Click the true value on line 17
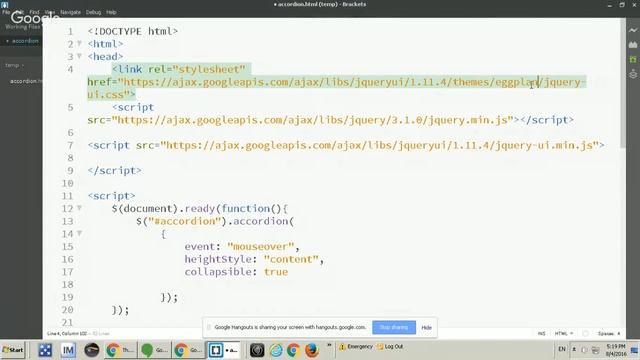The height and width of the screenshot is (360, 640). point(276,272)
